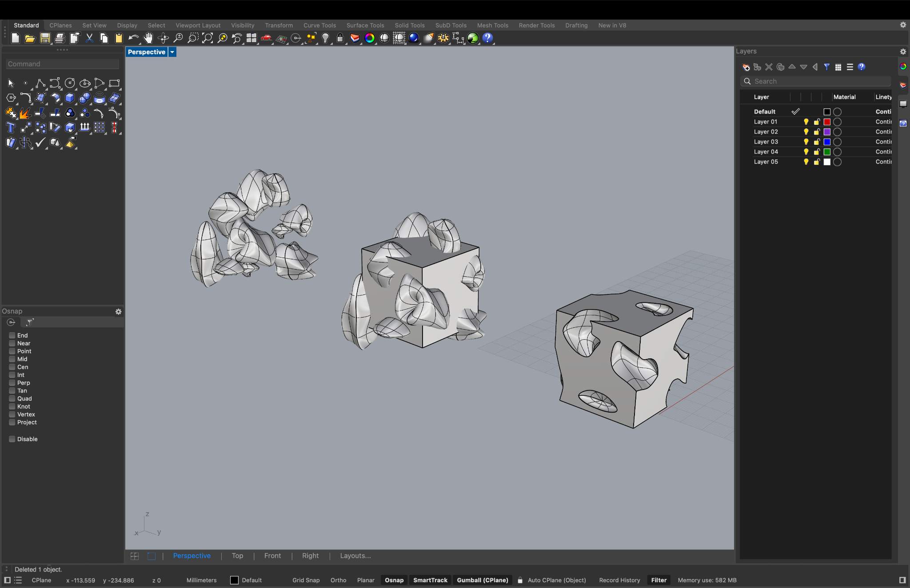Click the padlock Lock objects icon
Viewport: 910px width, 588px height.
[x=340, y=38]
